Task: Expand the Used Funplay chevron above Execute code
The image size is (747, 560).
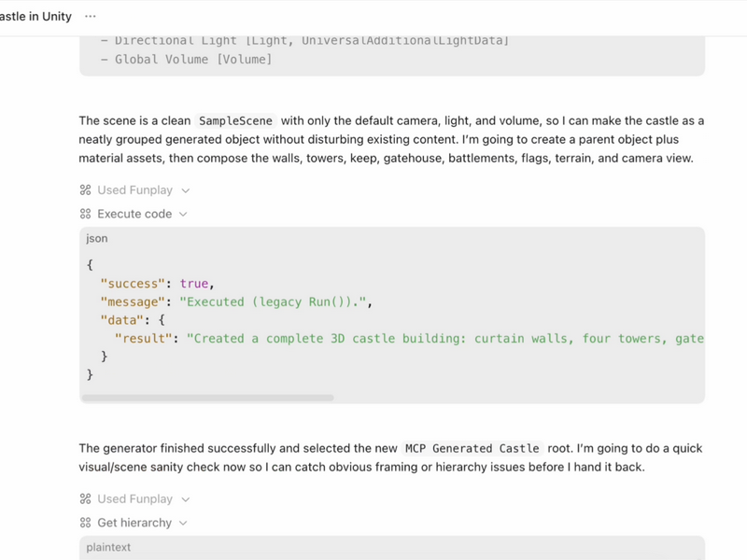Action: (x=185, y=190)
